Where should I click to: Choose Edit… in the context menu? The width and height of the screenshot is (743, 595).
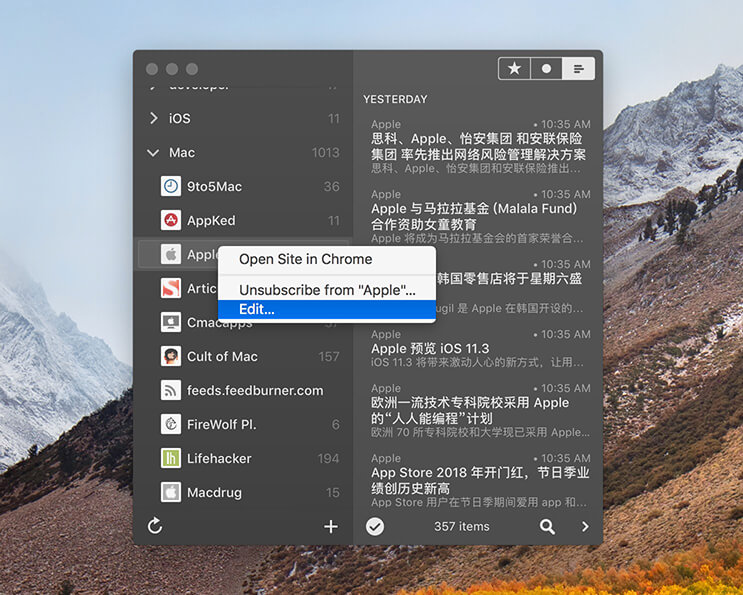click(326, 309)
